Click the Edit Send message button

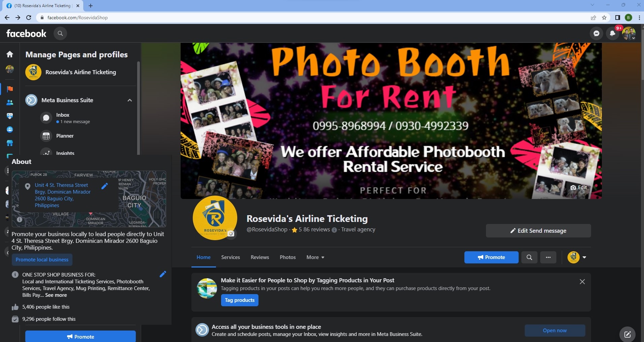[x=538, y=231]
